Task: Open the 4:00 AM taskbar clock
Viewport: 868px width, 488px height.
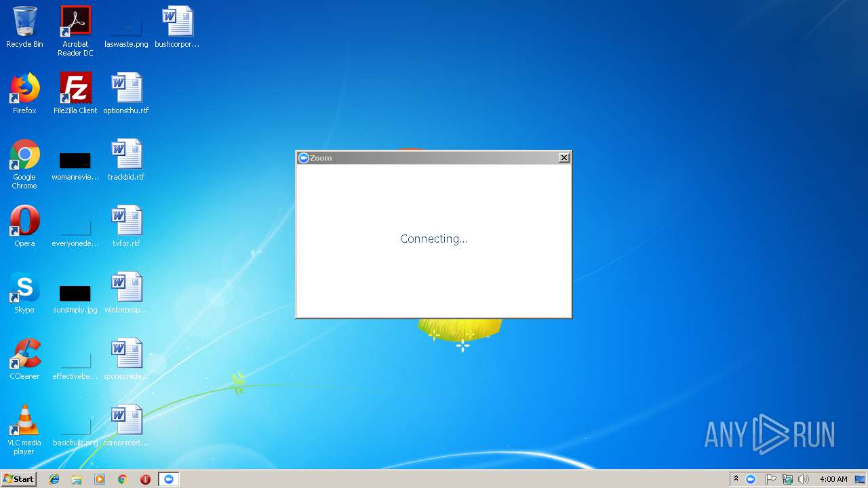Action: (x=833, y=479)
